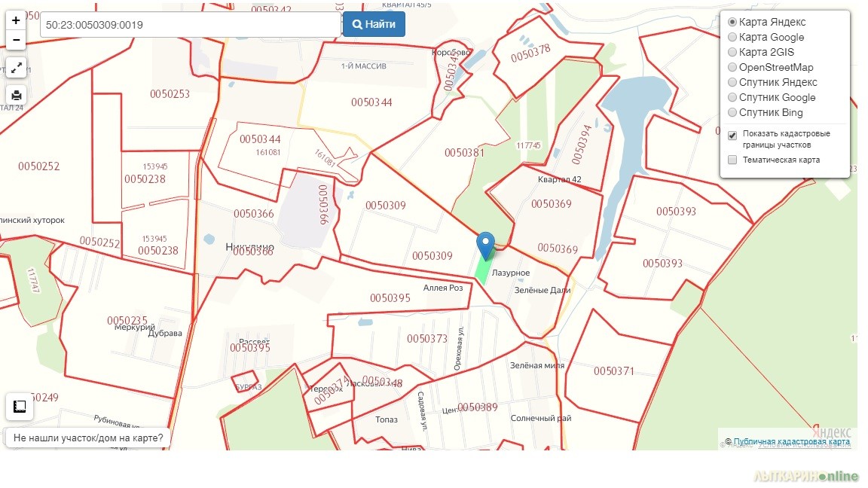
Task: Focus the cadastral number search field
Action: click(191, 25)
